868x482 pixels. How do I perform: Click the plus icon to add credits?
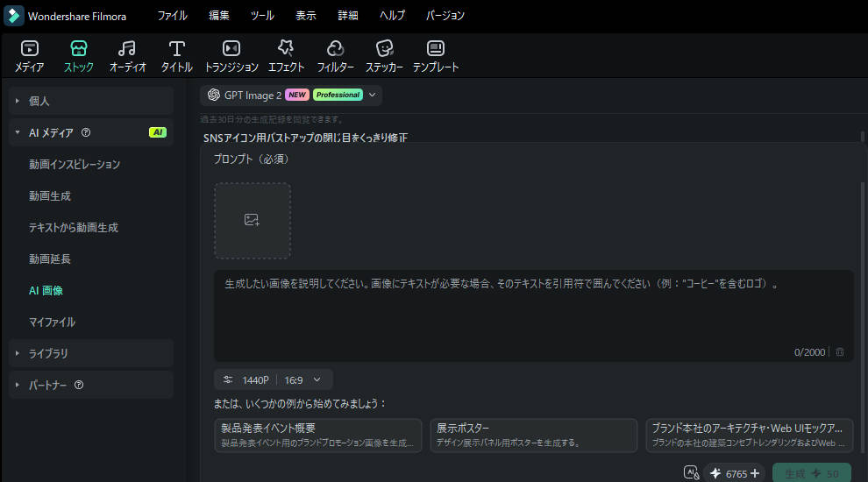pos(755,473)
